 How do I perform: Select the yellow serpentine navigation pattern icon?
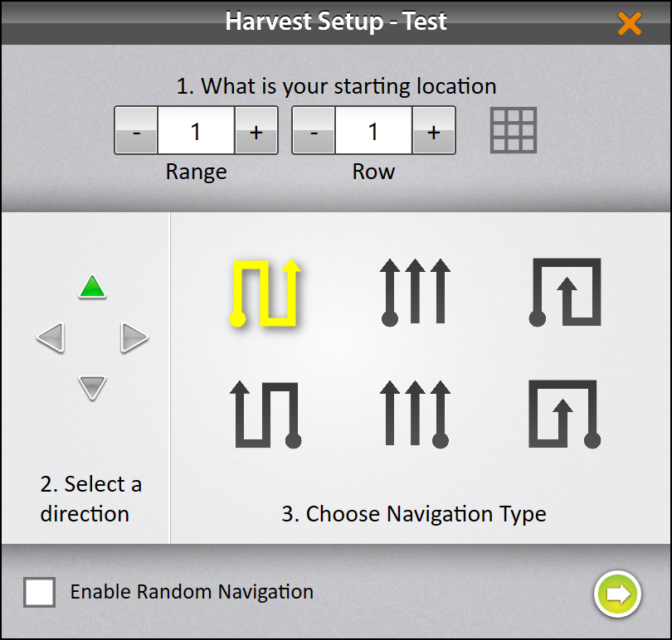click(265, 293)
